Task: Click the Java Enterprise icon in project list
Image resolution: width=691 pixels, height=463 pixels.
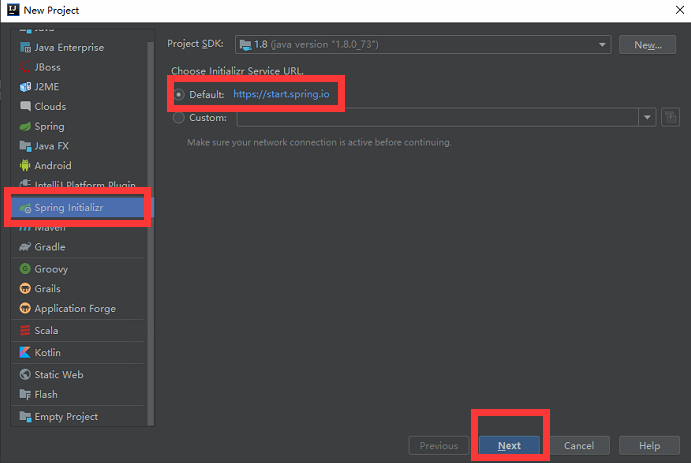Action: pyautogui.click(x=25, y=48)
